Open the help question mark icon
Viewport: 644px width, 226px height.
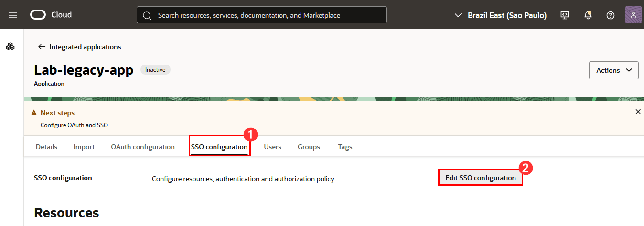tap(610, 15)
